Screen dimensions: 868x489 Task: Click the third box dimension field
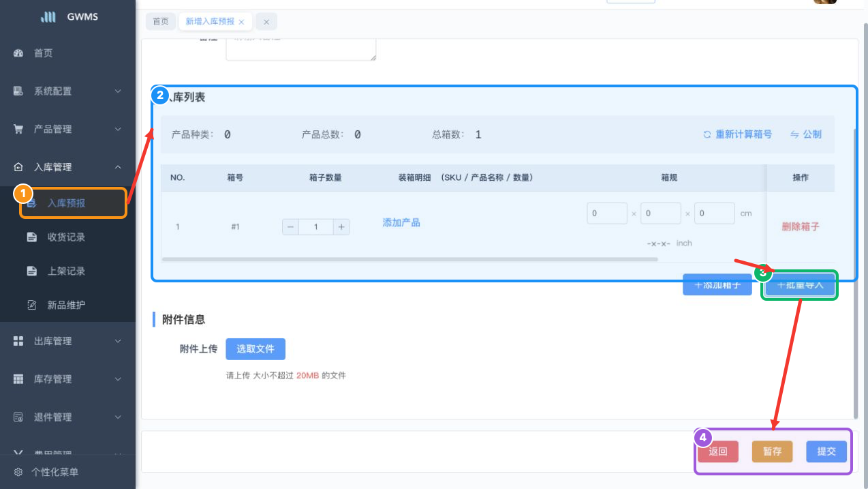715,213
